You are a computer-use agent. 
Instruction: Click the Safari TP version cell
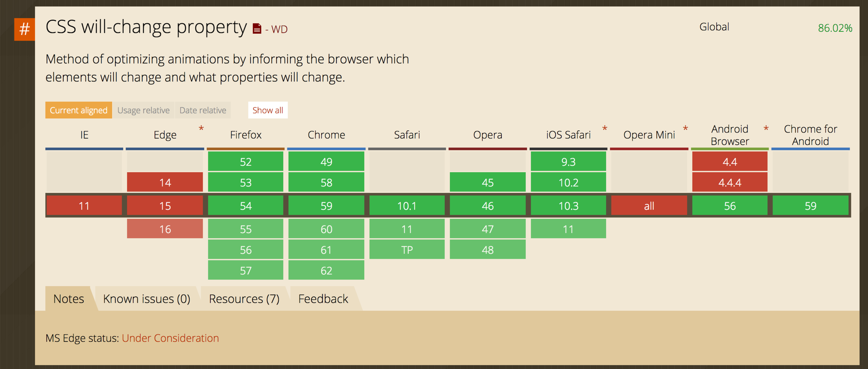click(407, 250)
